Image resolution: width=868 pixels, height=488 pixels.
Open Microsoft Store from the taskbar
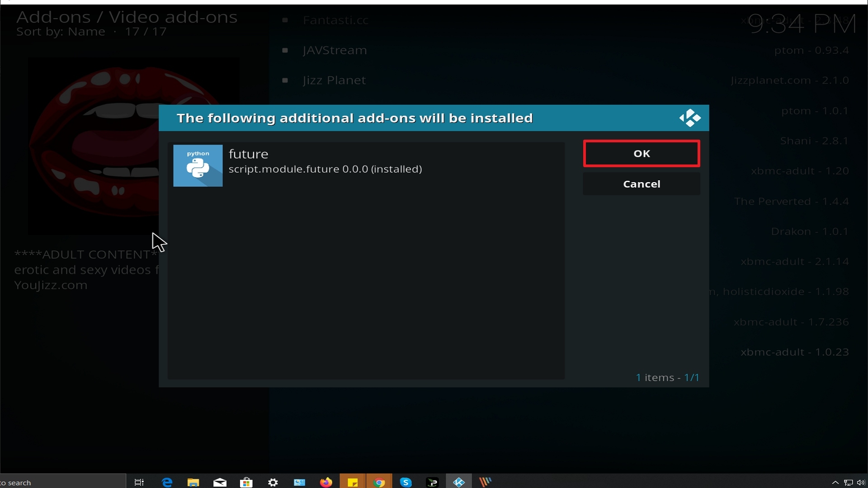pos(246,482)
